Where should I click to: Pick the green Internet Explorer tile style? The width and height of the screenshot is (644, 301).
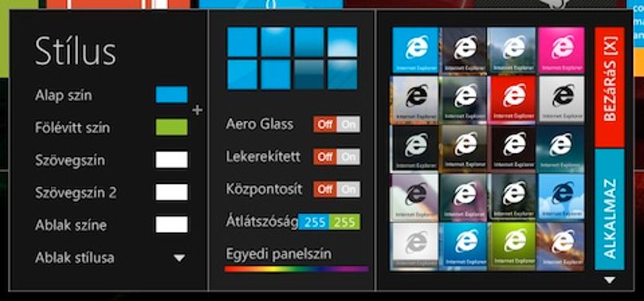tap(512, 246)
